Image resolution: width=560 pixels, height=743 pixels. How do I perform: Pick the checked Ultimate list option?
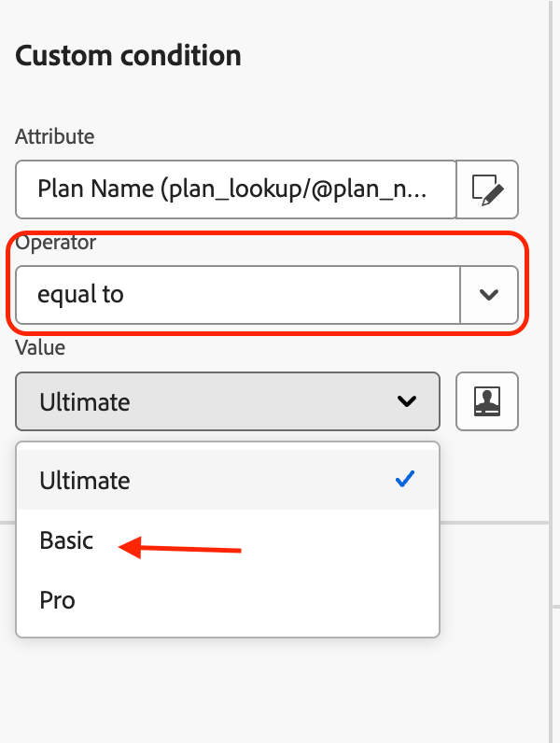(228, 480)
